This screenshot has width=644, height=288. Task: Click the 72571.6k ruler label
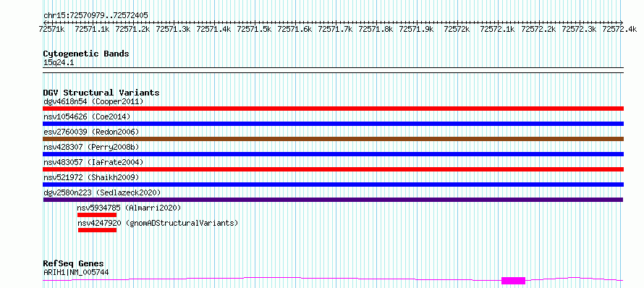pyautogui.click(x=295, y=29)
